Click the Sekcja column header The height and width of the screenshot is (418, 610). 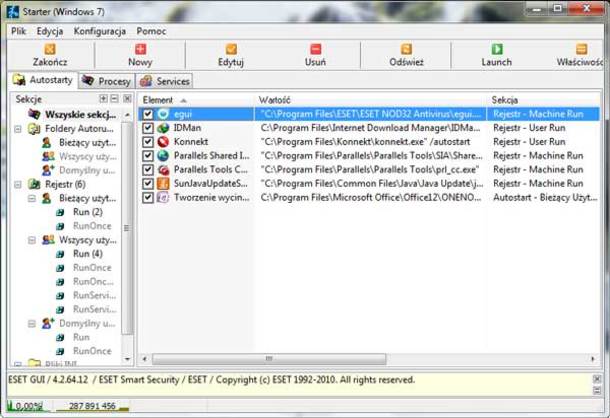click(x=544, y=100)
